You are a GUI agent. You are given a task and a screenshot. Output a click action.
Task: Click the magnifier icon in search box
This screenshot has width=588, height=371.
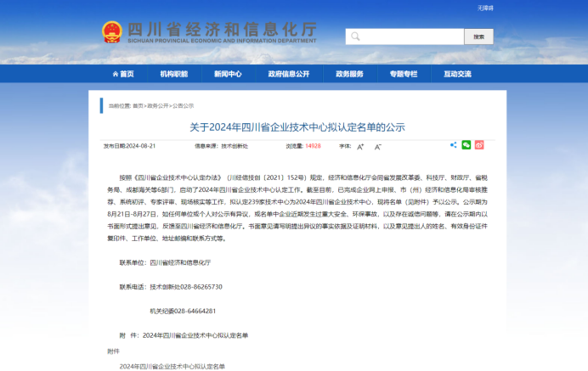tap(353, 37)
